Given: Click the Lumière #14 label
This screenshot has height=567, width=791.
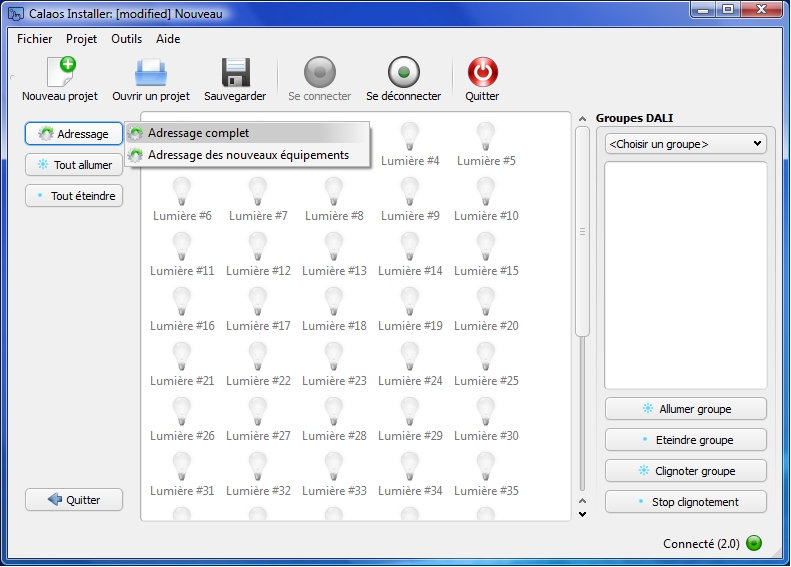Looking at the screenshot, I should [x=410, y=271].
